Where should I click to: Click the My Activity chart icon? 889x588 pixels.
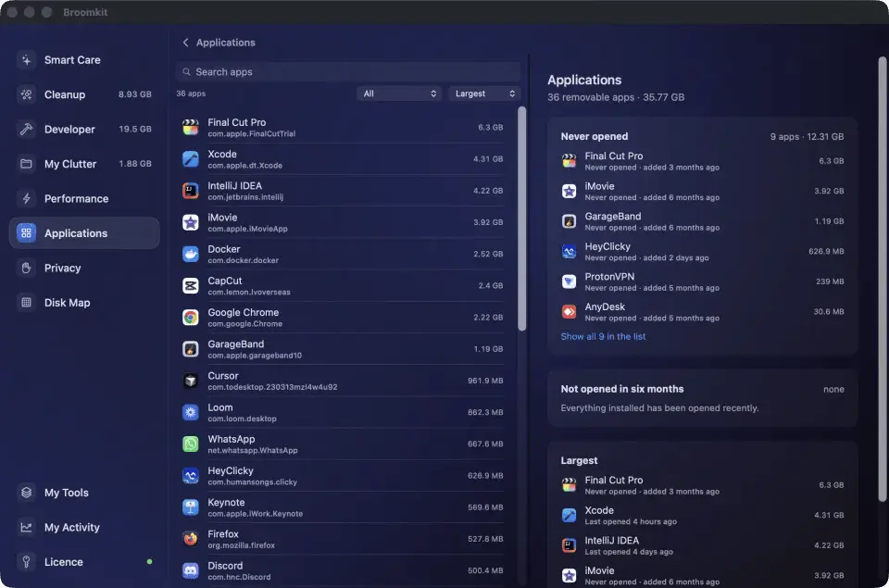pos(26,527)
